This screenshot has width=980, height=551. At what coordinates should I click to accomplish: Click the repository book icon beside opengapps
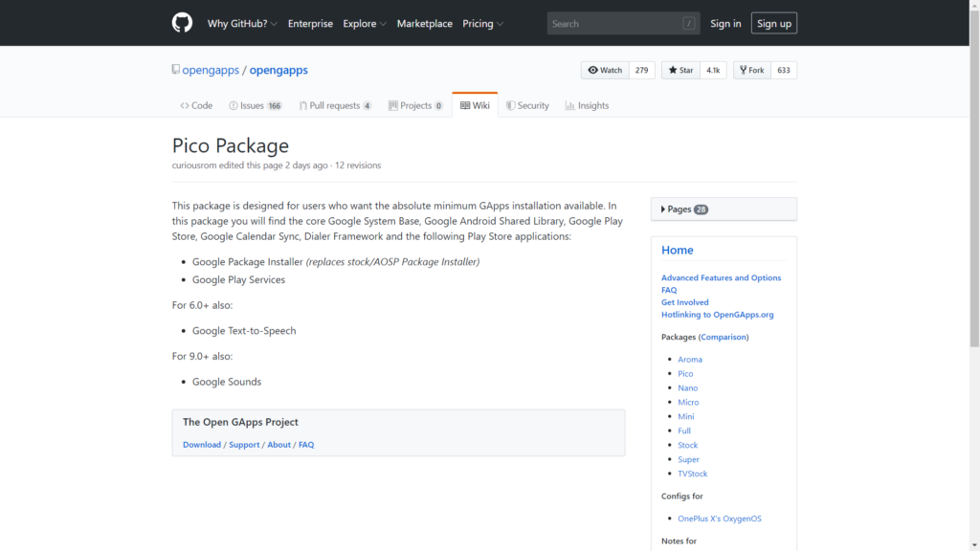pos(176,69)
